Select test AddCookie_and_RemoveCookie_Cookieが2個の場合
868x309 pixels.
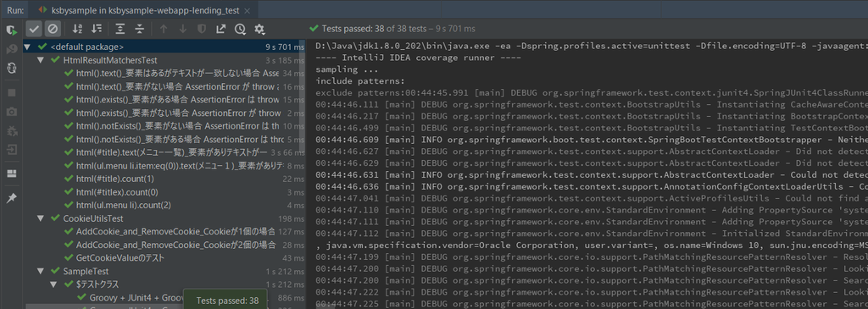coord(164,245)
